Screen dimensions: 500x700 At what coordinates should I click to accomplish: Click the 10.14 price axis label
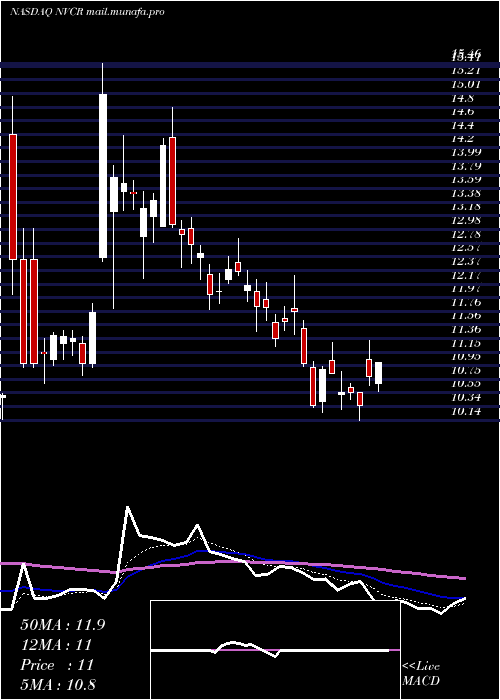466,412
